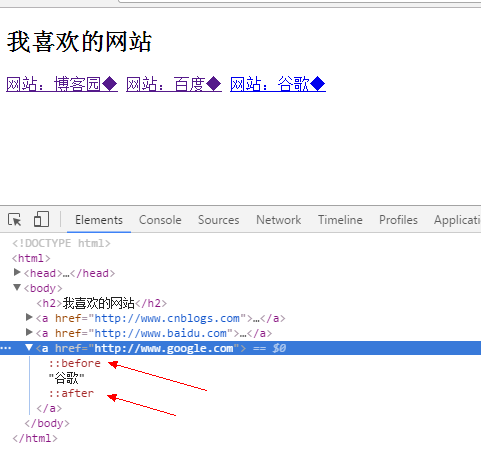
Task: Open the Sources tab
Action: click(218, 220)
